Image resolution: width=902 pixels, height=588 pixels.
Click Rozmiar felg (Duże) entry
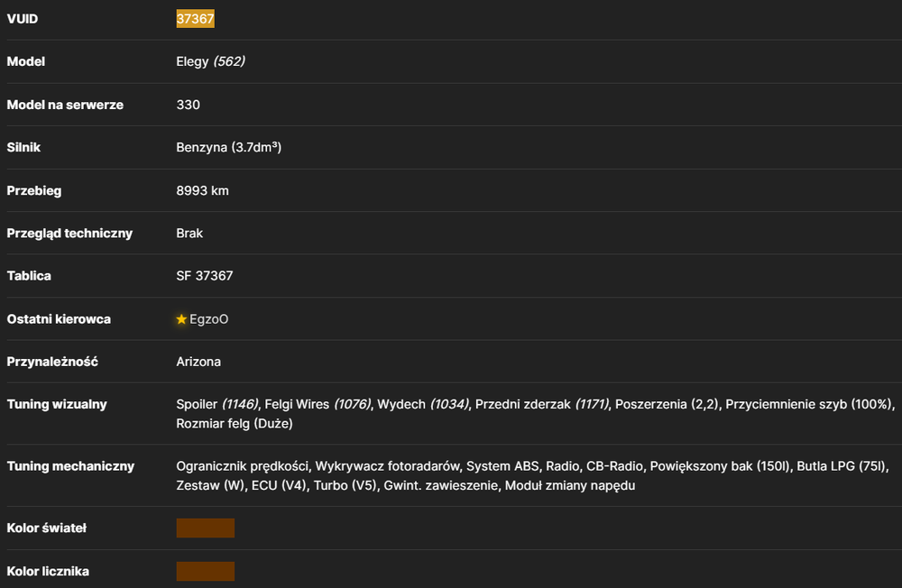tap(235, 424)
